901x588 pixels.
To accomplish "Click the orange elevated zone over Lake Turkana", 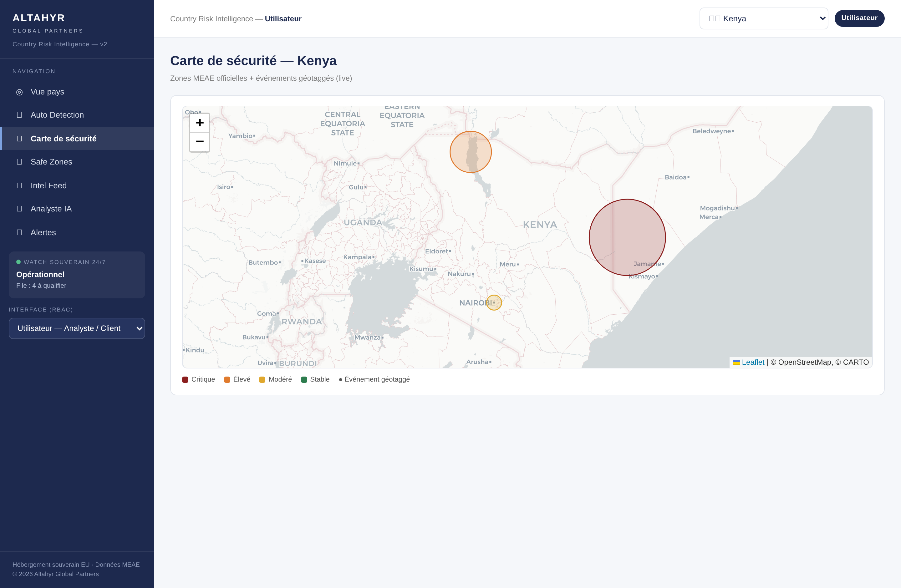I will click(x=471, y=152).
